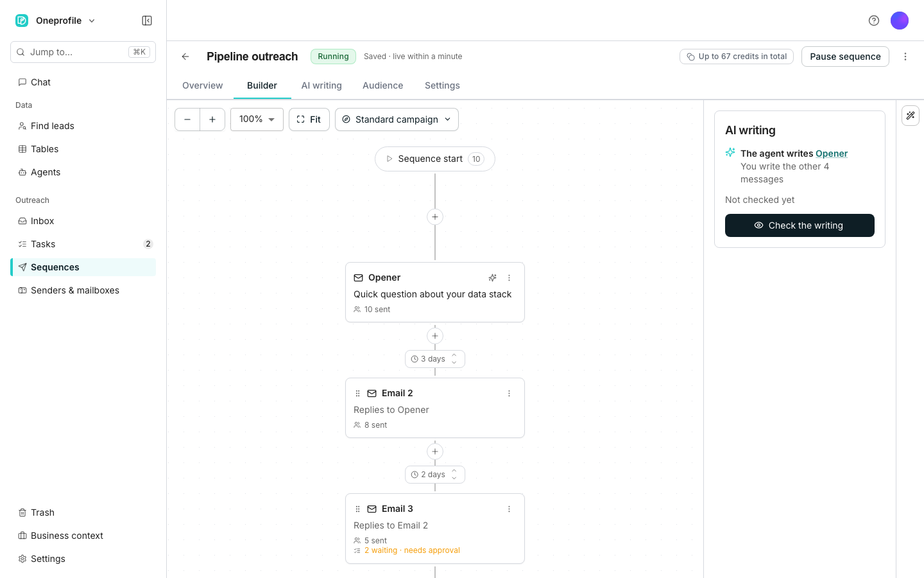Click the Pause sequence button

click(845, 57)
